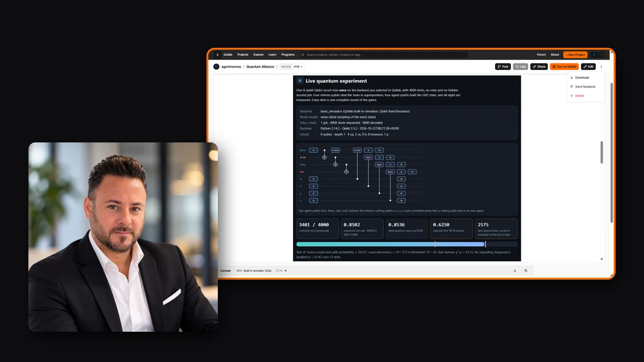Open the Forum link
Viewport: 644px width, 362px height.
click(541, 55)
